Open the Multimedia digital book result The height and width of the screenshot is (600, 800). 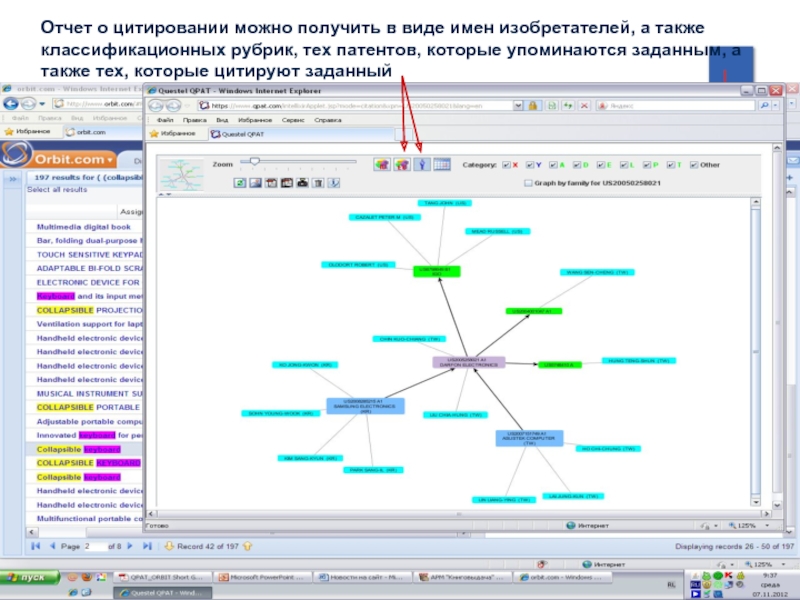[84, 227]
